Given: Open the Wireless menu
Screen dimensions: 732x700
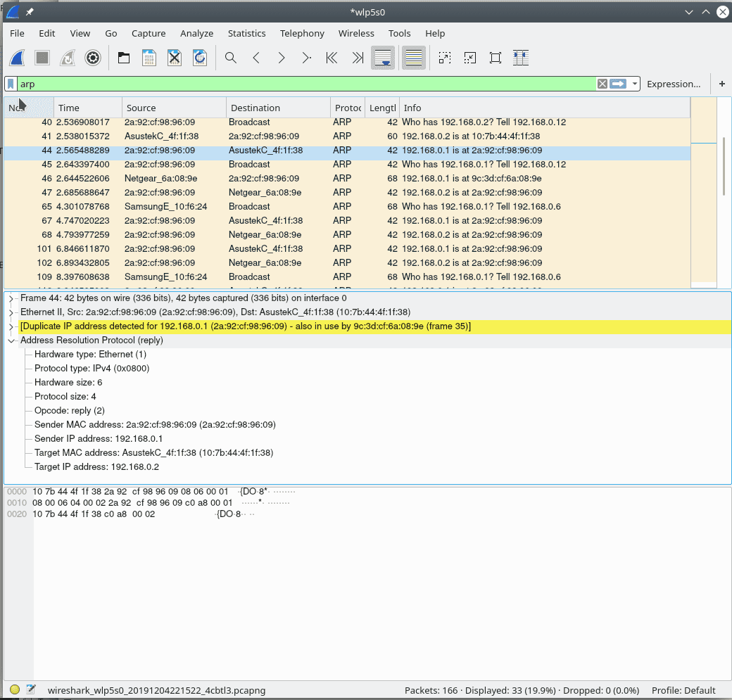Looking at the screenshot, I should (356, 33).
